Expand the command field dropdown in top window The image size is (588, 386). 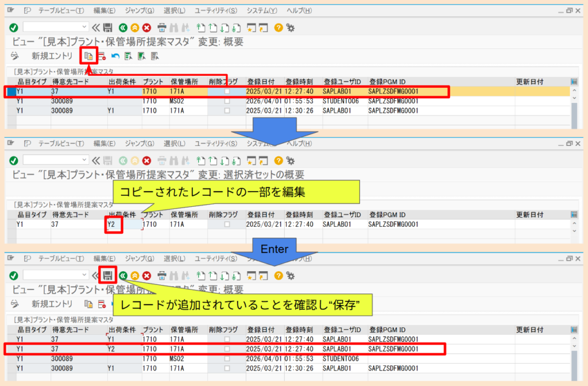click(85, 27)
